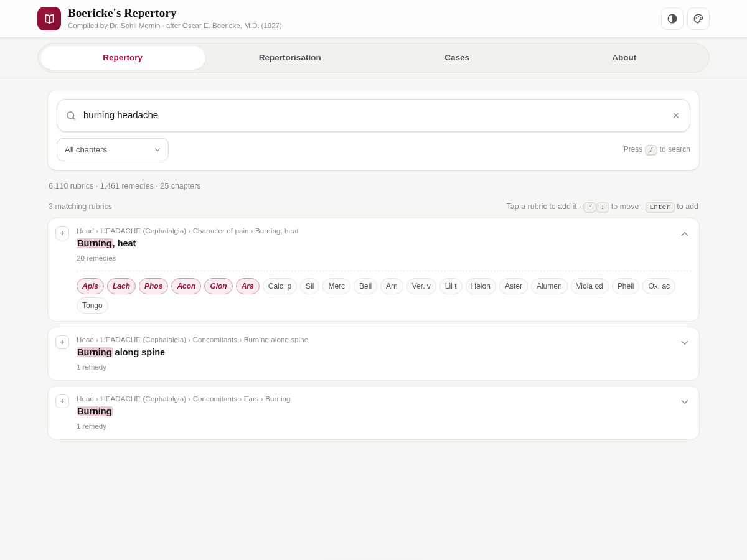Viewport: 747px width, 560px height.
Task: Click the down arrow key hint badge
Action: [603, 207]
